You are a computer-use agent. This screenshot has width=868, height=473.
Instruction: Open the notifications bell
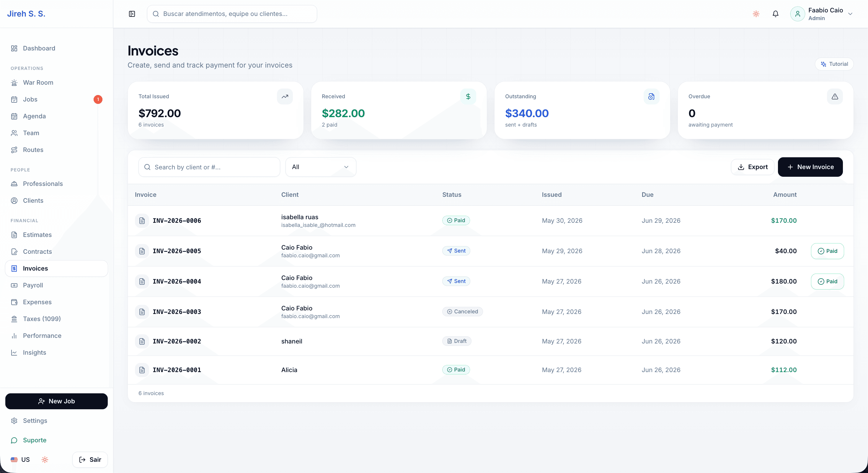(775, 14)
